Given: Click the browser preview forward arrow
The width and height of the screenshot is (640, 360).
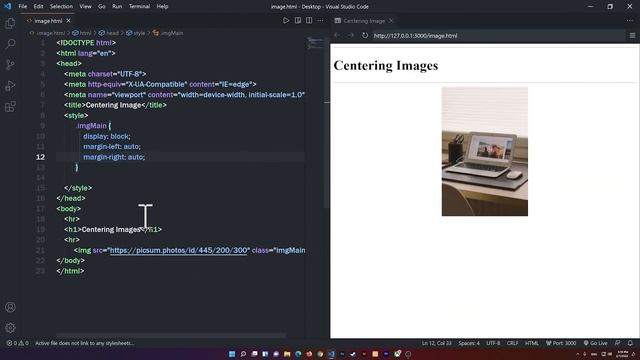Looking at the screenshot, I should pos(351,36).
